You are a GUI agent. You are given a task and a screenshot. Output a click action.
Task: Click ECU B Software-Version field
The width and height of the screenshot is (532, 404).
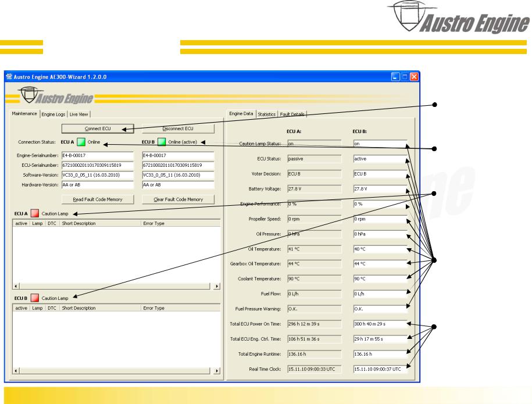(178, 175)
